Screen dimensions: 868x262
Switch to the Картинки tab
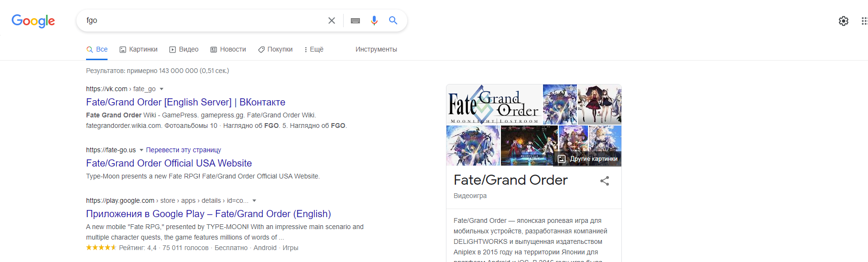pos(139,50)
